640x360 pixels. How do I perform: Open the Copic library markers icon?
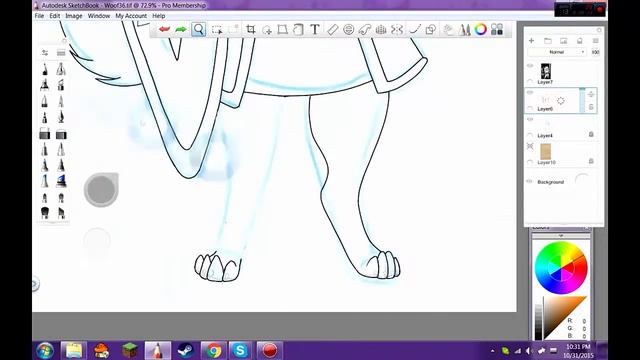[x=464, y=29]
